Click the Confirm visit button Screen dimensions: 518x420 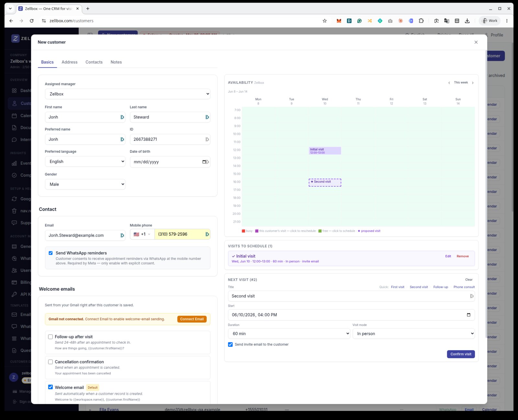coord(461,354)
